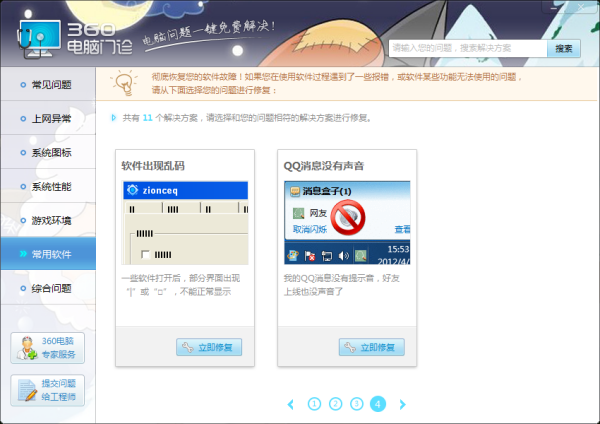Open 360电脑专家服务 button
Image resolution: width=600 pixels, height=424 pixels.
coord(47,348)
